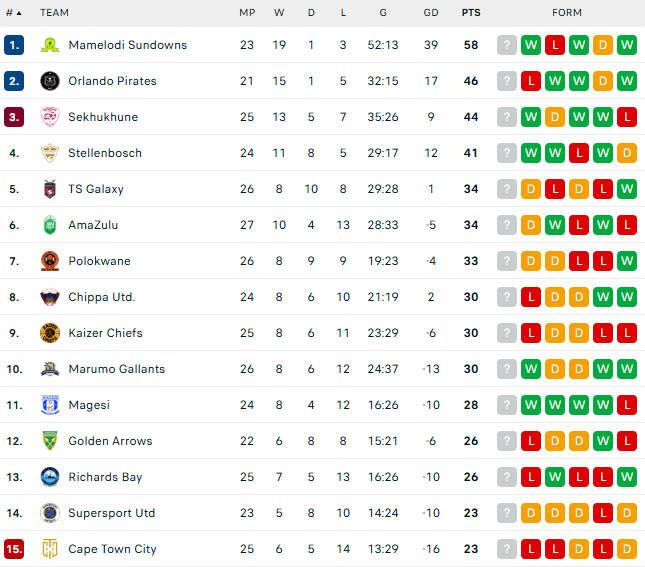645x567 pixels.
Task: Click the Kaizer Chiefs club logo
Action: coord(50,333)
